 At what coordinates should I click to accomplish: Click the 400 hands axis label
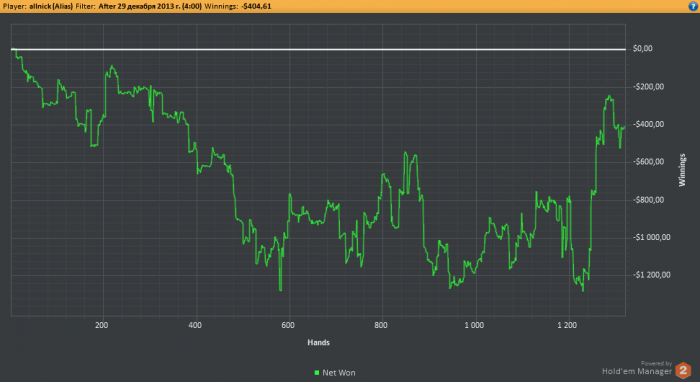tap(195, 325)
